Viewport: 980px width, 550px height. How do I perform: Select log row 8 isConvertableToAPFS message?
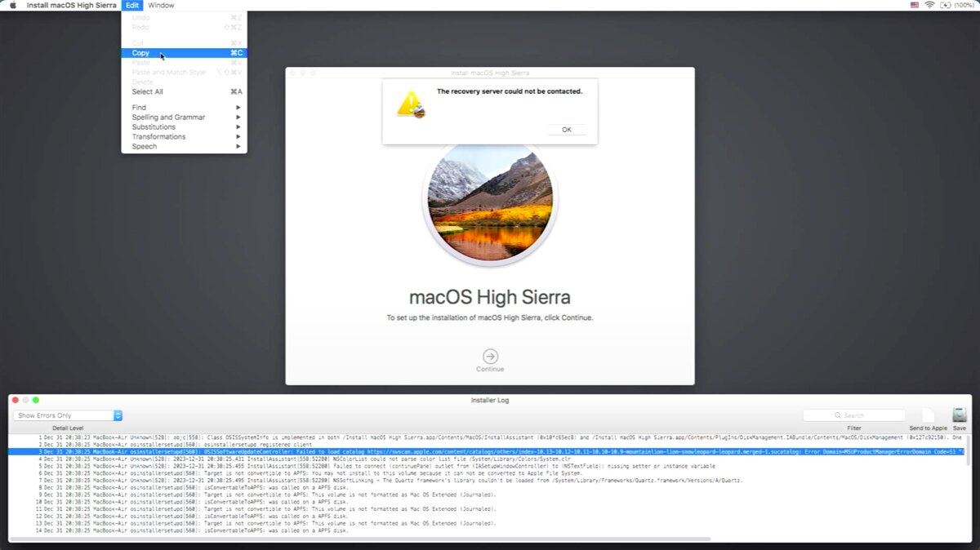click(488, 488)
